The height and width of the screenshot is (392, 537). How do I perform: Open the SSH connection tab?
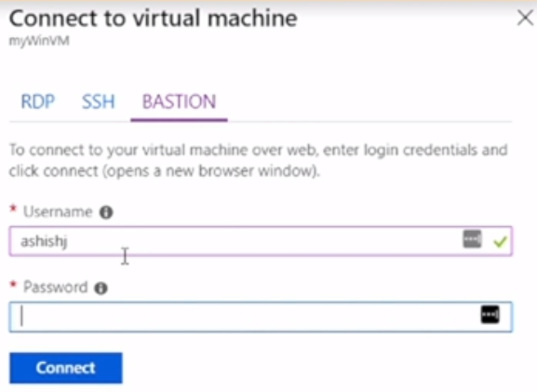tap(99, 101)
